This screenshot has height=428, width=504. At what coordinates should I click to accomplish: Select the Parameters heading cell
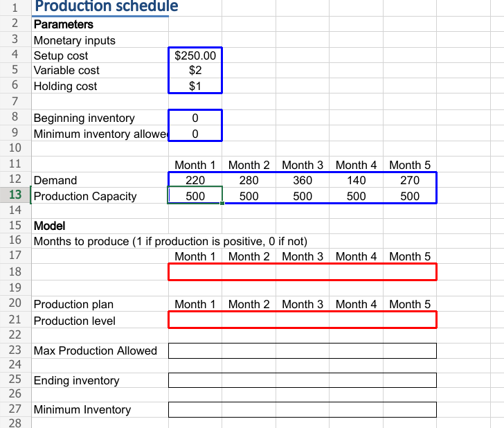100,24
